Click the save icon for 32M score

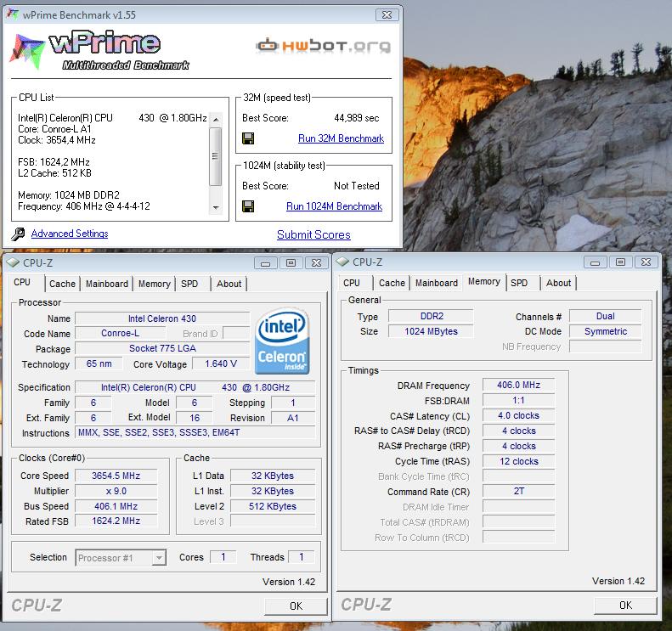[248, 138]
